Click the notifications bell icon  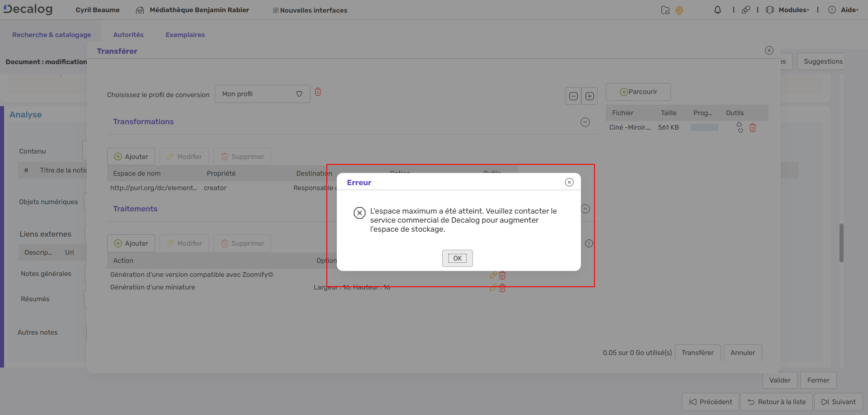tap(717, 10)
